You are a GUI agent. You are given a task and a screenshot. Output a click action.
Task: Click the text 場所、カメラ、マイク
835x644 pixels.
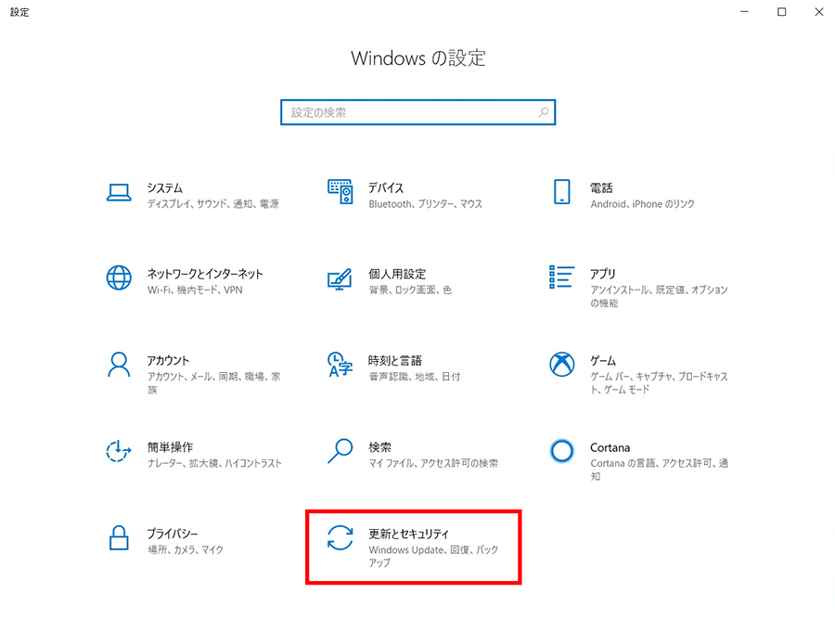(186, 549)
